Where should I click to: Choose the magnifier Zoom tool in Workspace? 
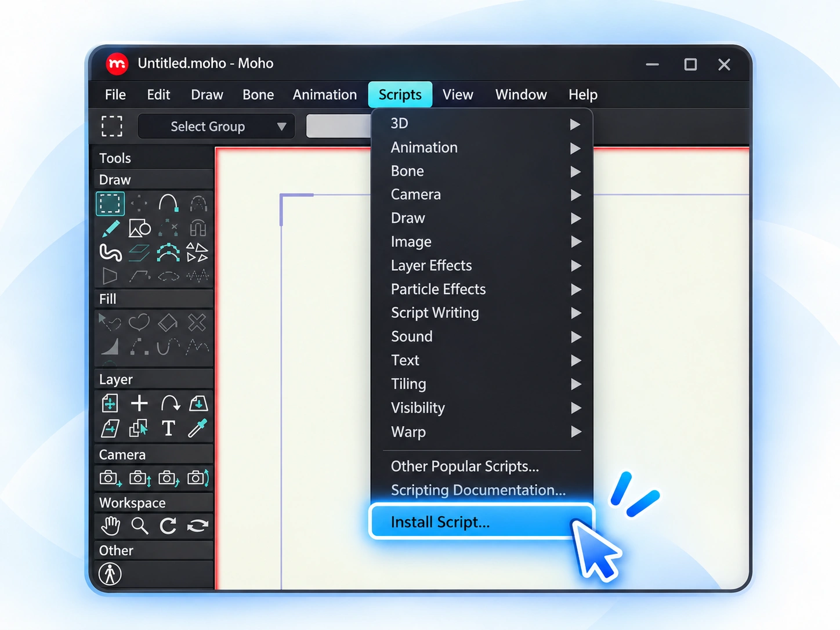139,526
